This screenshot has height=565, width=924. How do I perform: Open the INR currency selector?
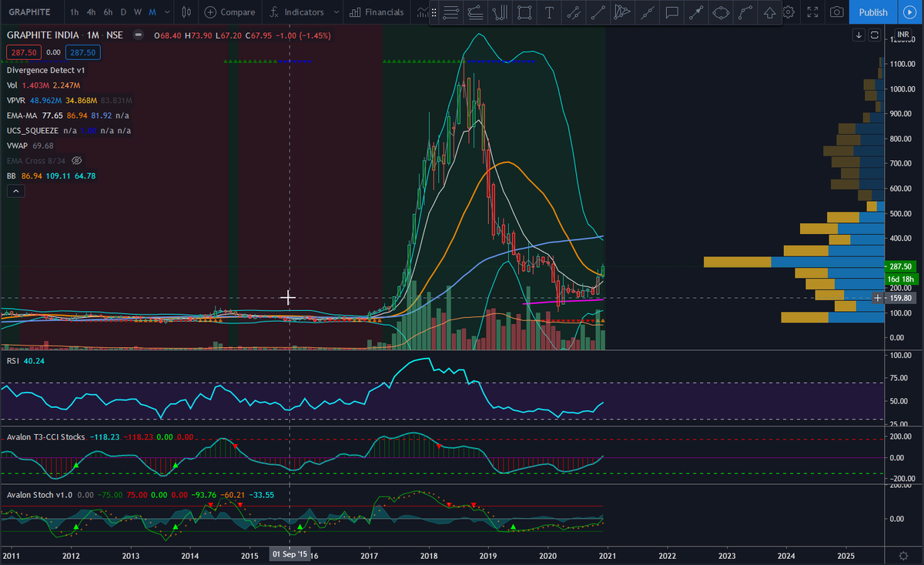[x=902, y=34]
